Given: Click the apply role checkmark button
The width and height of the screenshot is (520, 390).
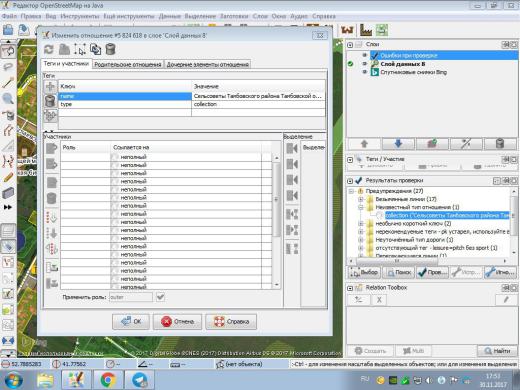Looking at the screenshot, I should click(160, 297).
